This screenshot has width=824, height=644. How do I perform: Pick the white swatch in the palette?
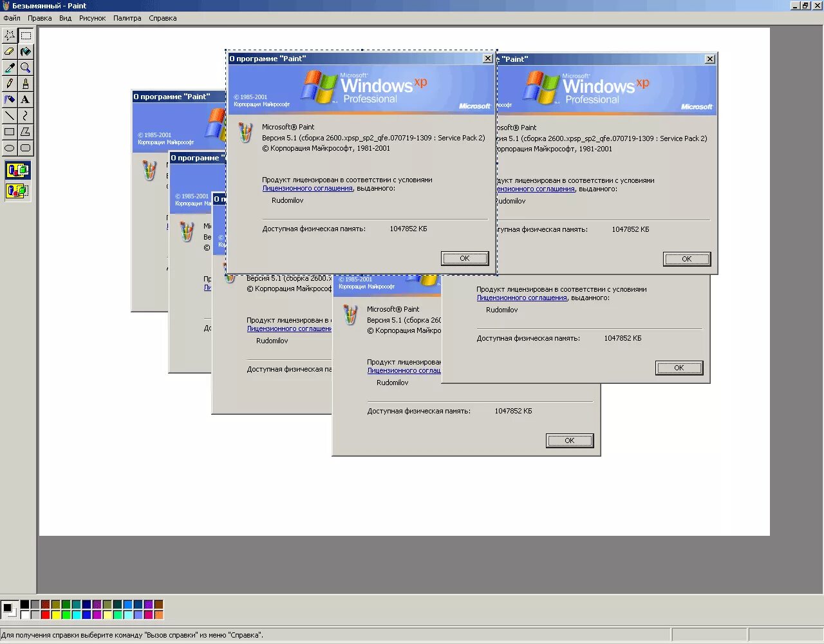[x=24, y=614]
